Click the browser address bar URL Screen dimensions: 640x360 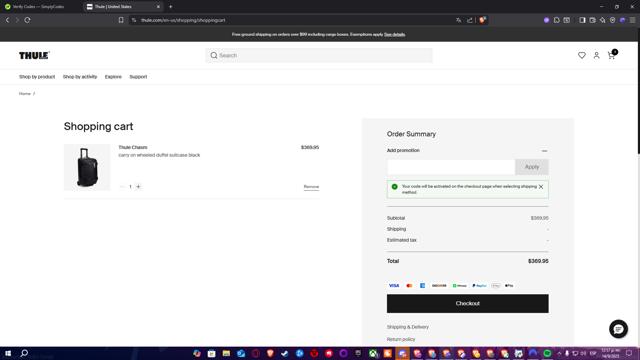tap(183, 20)
